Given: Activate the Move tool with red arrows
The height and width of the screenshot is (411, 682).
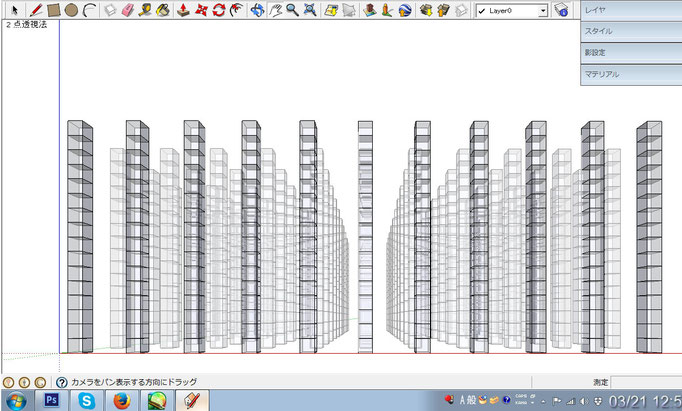Looking at the screenshot, I should click(201, 10).
